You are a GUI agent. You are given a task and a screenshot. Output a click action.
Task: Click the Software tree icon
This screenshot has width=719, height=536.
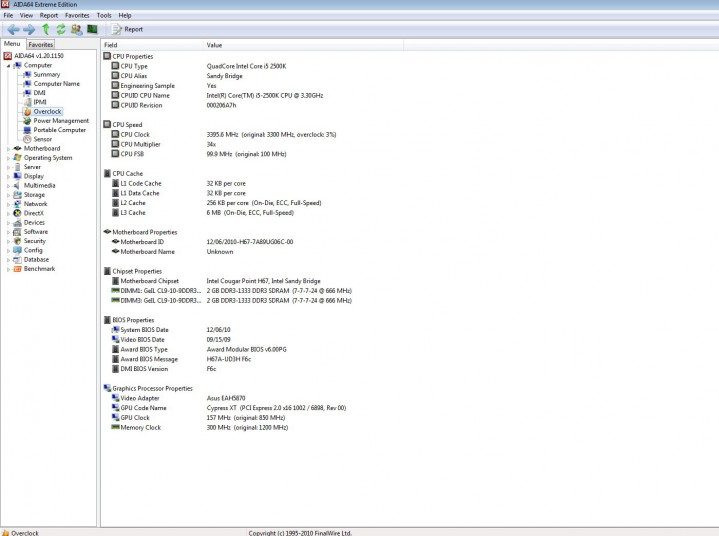point(17,232)
